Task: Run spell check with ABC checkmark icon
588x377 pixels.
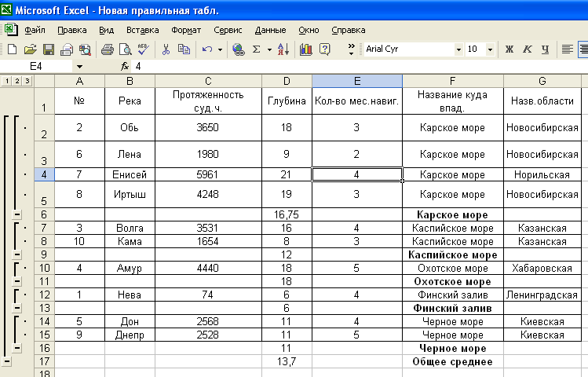Action: [x=143, y=49]
